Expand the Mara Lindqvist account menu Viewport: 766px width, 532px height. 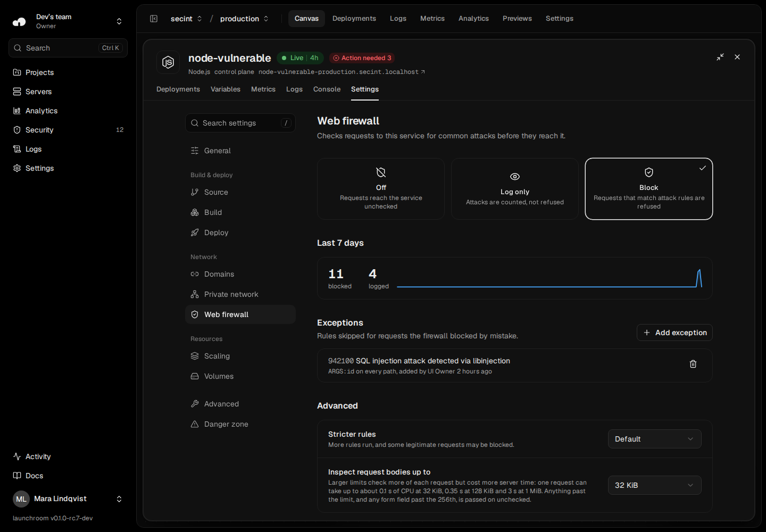coord(68,499)
